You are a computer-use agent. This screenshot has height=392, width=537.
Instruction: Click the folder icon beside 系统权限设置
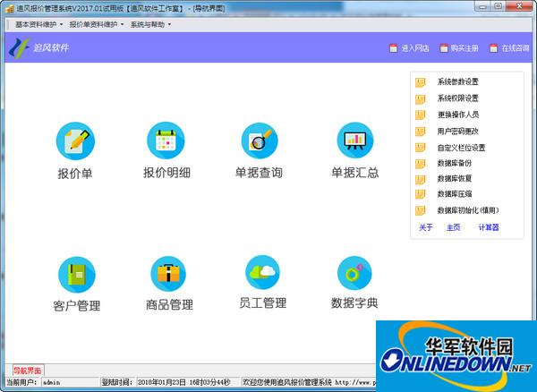(421, 99)
